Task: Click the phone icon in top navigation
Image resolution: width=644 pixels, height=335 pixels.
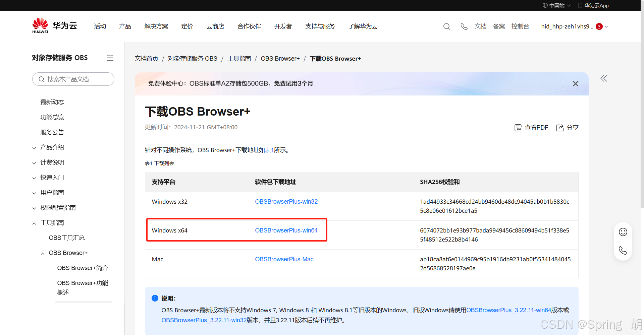Action: [464, 26]
